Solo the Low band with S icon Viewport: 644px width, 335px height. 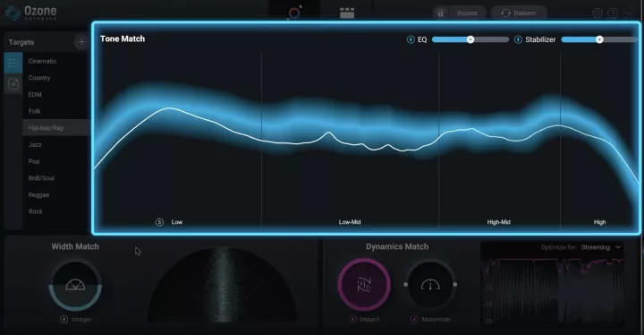click(159, 222)
